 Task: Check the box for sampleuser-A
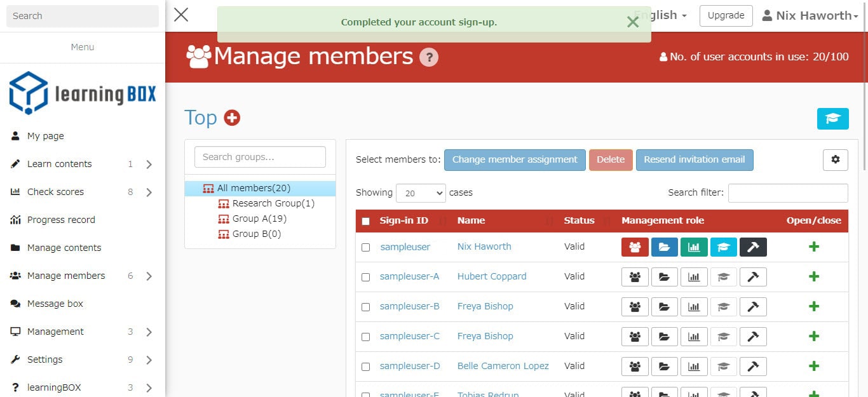(365, 277)
